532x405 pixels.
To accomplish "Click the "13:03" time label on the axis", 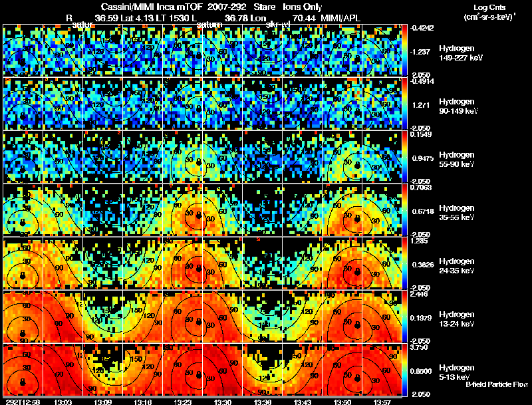I will coord(63,402).
